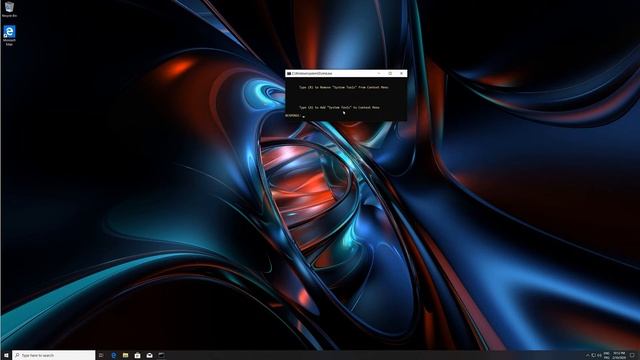Viewport: 640px width, 360px height.
Task: Focus the 'Type here to search' taskbar box
Action: [54, 356]
